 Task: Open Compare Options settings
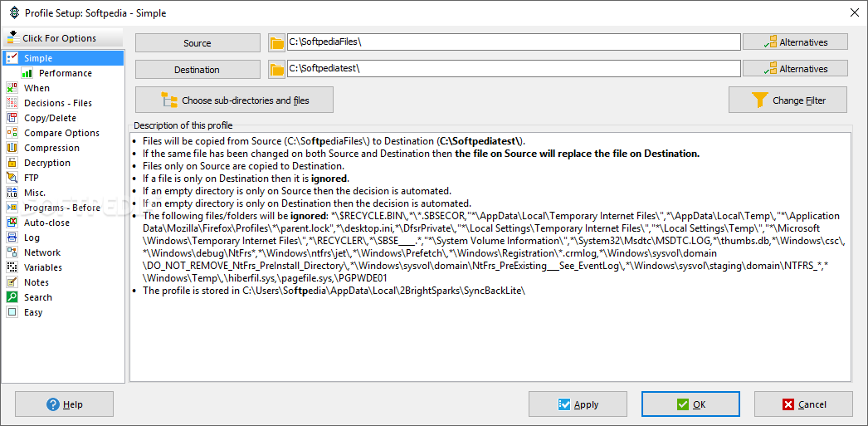click(63, 133)
